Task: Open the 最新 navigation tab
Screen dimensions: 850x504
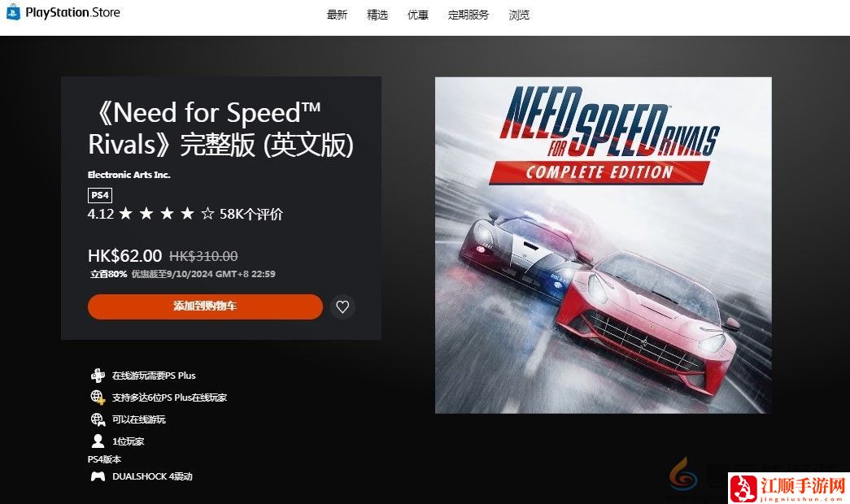Action: 337,15
